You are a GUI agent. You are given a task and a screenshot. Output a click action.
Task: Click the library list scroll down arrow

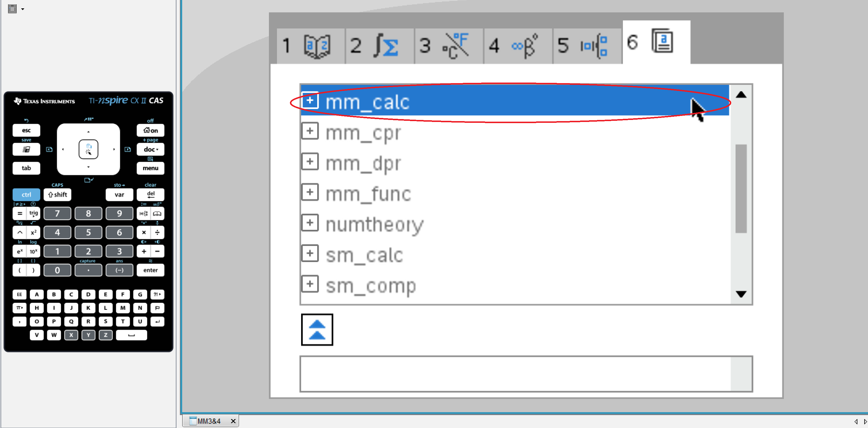(x=741, y=294)
